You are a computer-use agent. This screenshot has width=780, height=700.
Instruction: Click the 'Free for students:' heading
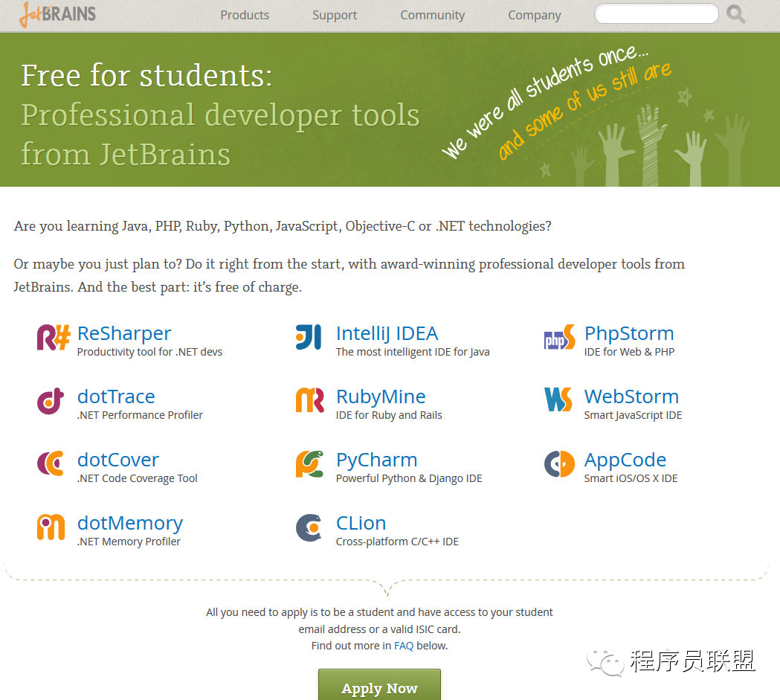coord(146,76)
